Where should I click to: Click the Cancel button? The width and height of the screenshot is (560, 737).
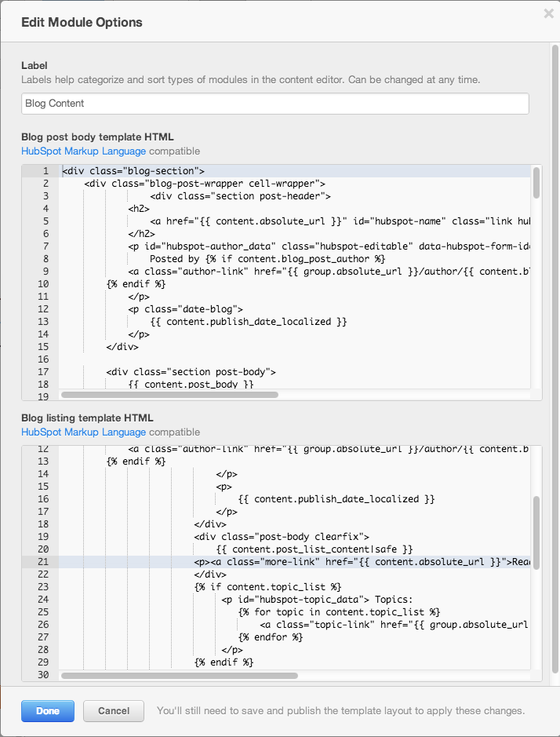114,710
